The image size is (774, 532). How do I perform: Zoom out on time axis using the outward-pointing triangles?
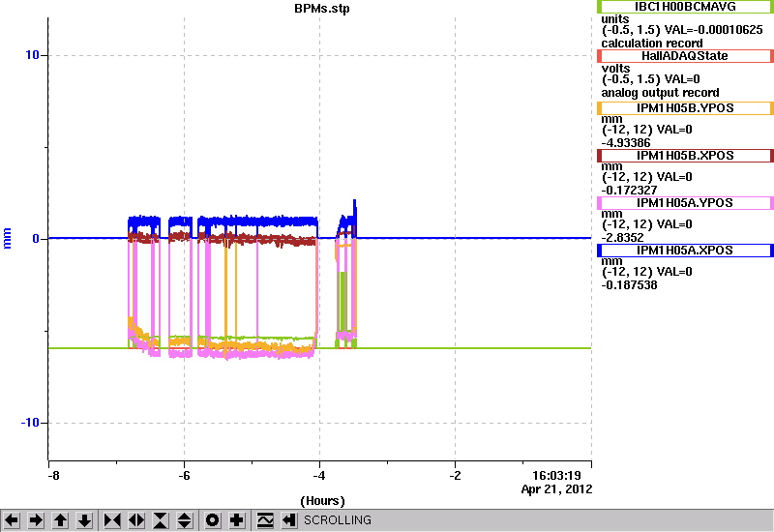[x=136, y=520]
